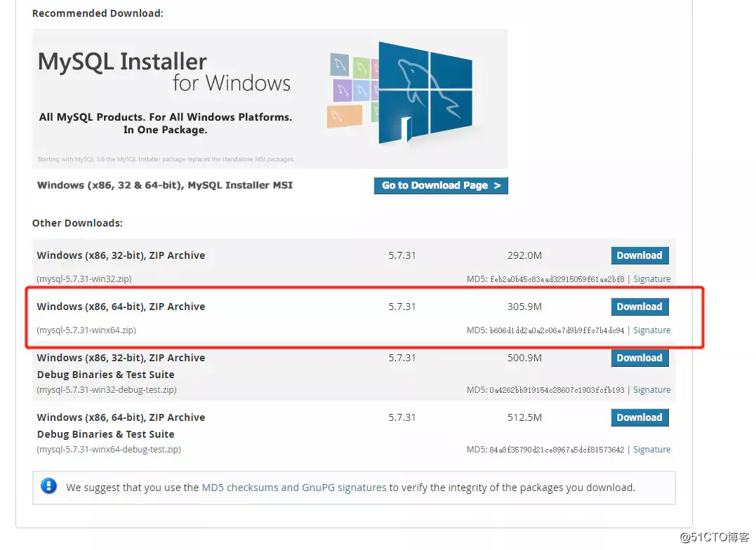The height and width of the screenshot is (550, 756).
Task: Click the blue info exclamation icon
Action: click(x=48, y=486)
